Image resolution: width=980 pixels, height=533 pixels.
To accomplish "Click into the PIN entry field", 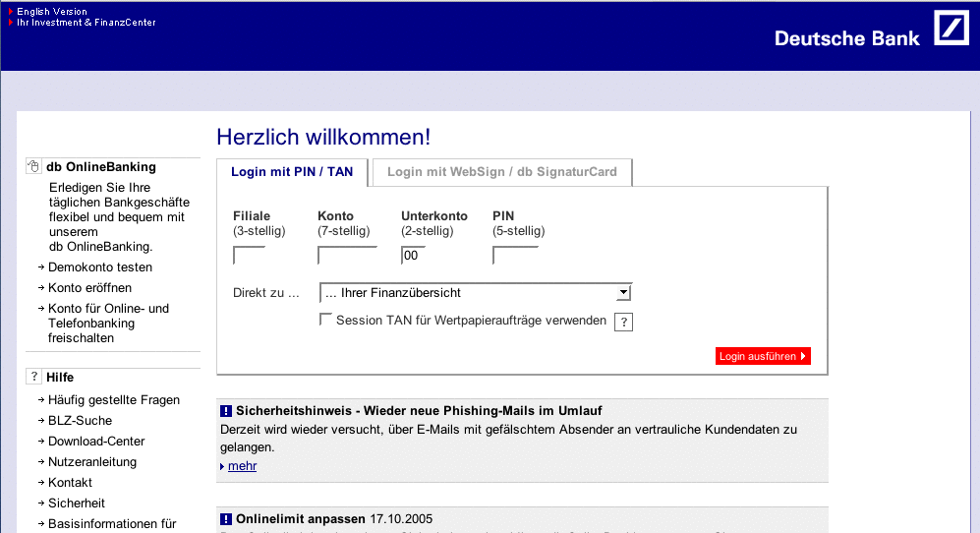I will tap(515, 256).
